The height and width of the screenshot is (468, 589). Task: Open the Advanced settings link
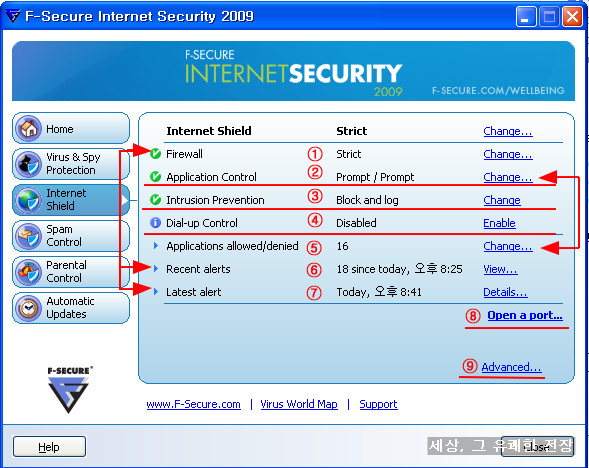tap(511, 367)
